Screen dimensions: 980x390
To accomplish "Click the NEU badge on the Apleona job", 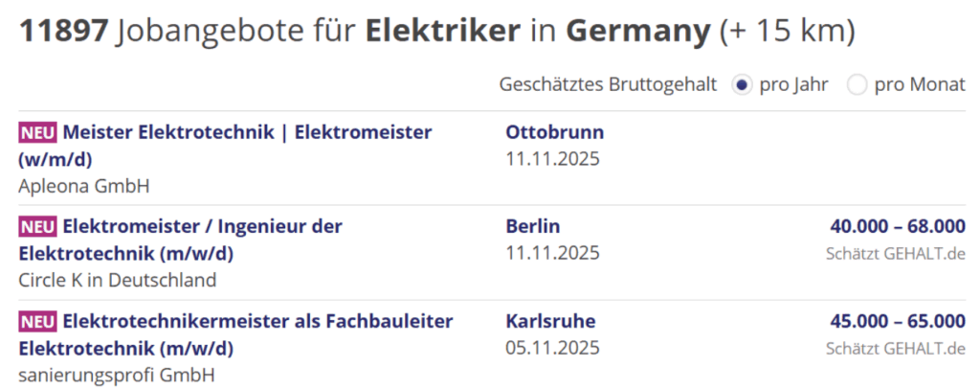I will 37,132.
